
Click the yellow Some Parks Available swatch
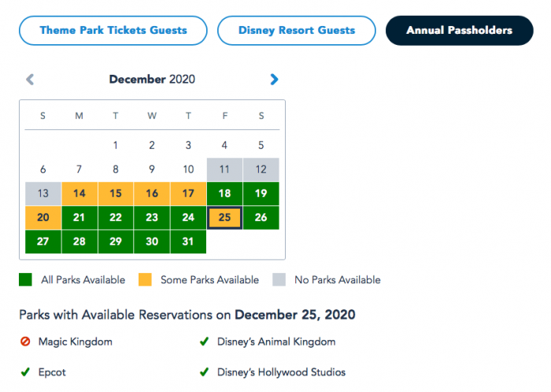coord(145,279)
